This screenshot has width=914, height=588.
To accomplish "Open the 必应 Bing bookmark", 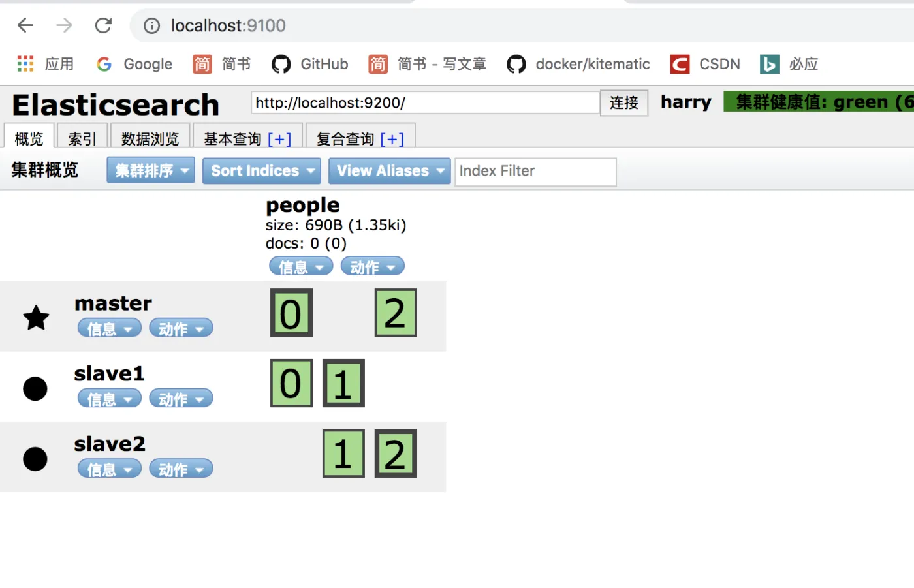I will (x=789, y=64).
